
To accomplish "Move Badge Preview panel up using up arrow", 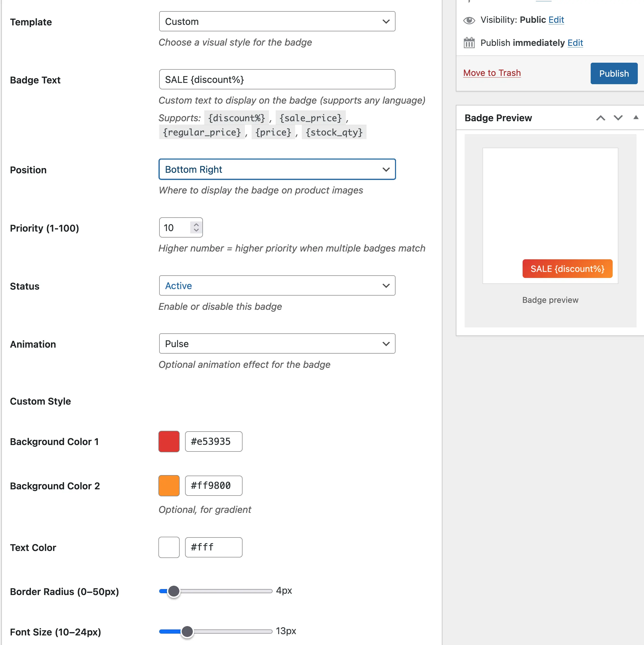I will tap(601, 118).
